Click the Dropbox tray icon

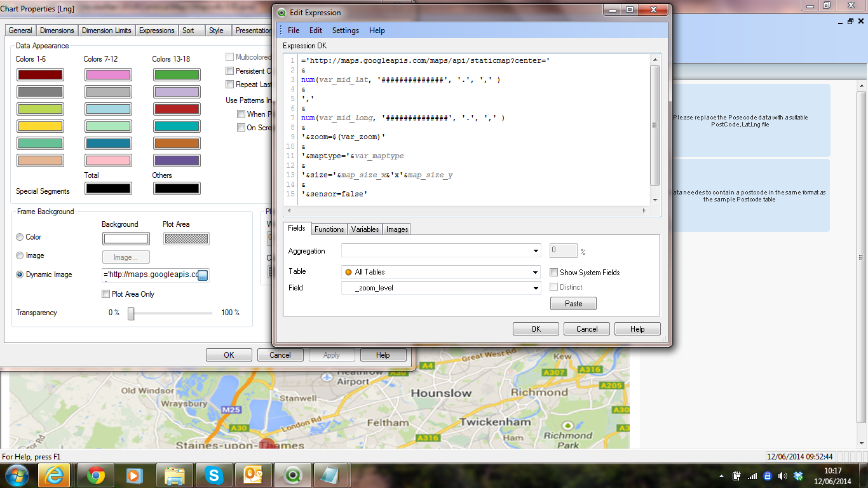[799, 476]
